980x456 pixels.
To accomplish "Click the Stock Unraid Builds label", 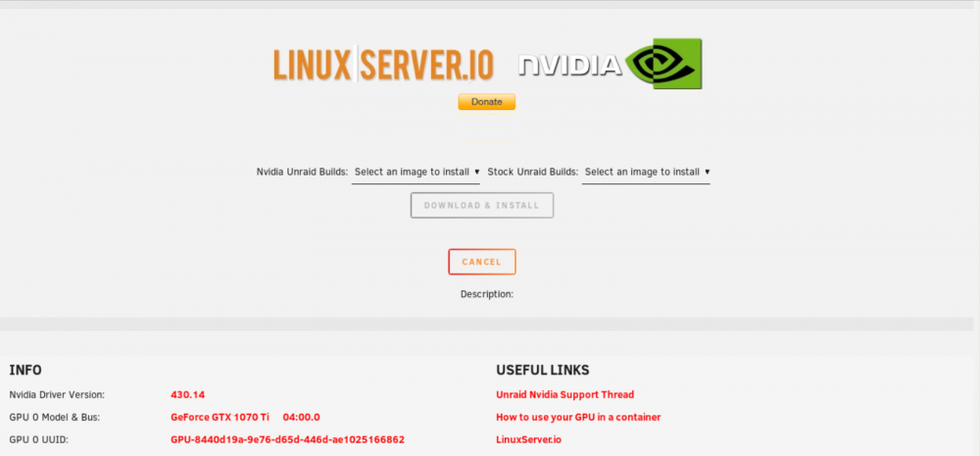I will tap(532, 172).
